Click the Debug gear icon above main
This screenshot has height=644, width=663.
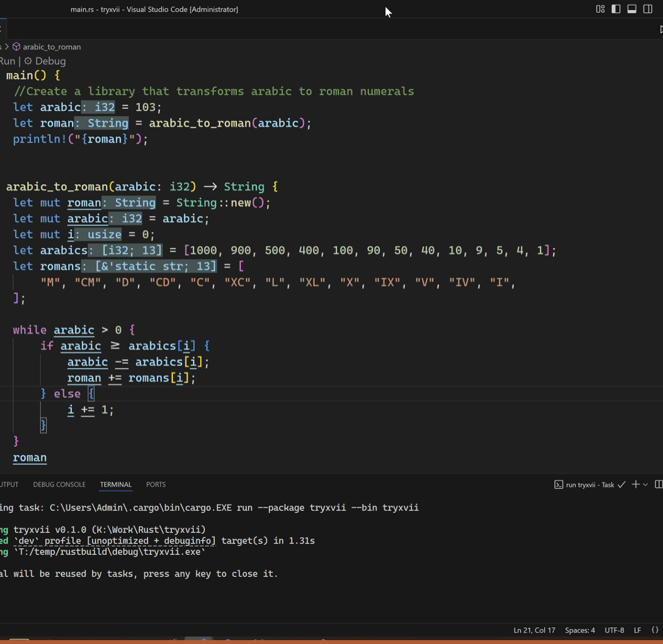point(28,61)
